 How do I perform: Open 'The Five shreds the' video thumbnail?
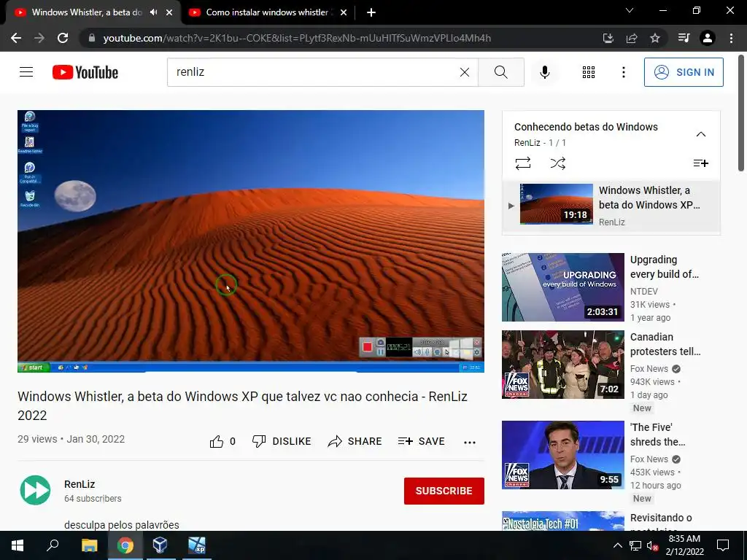coord(562,455)
